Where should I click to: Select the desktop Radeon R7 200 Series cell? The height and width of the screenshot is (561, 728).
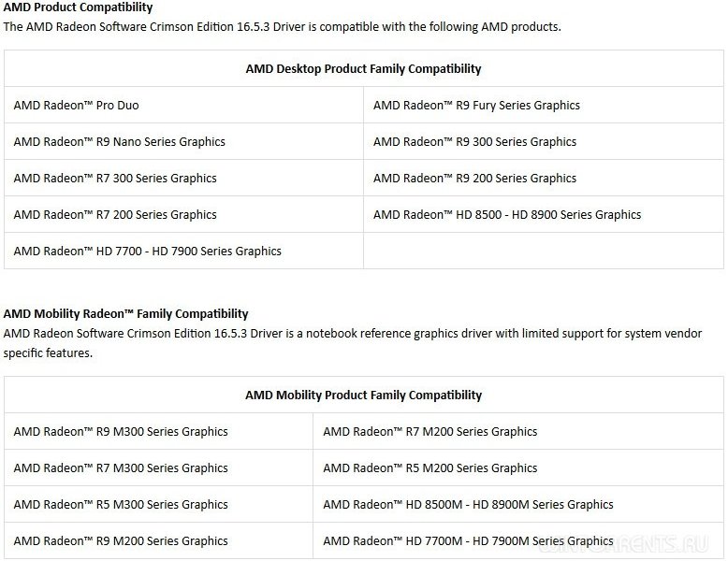pyautogui.click(x=115, y=215)
